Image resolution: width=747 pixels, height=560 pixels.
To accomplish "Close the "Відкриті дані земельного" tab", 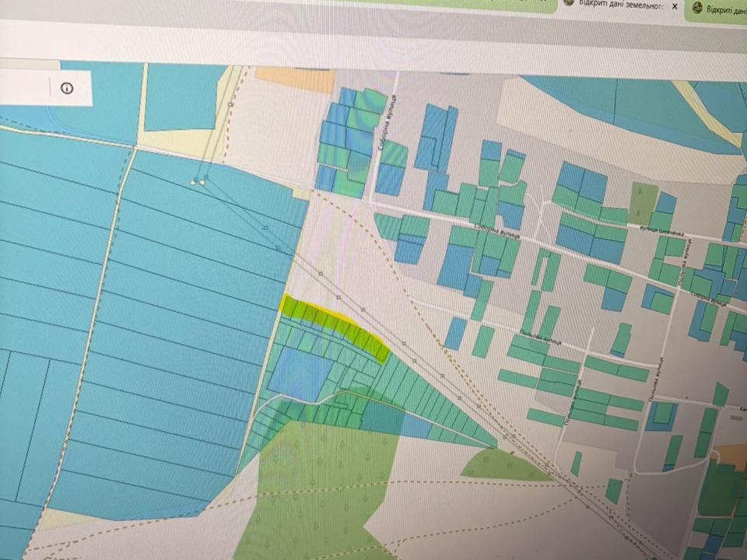I will click(675, 6).
